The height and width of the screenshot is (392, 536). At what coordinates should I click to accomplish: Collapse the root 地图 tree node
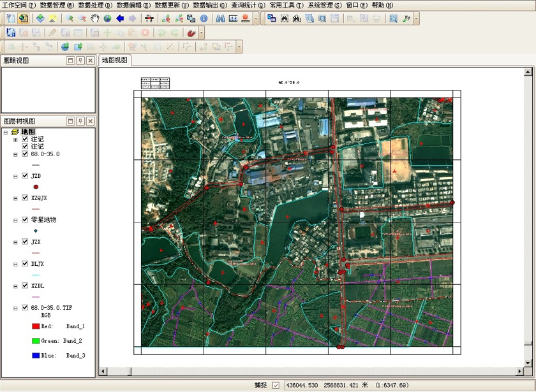6,132
